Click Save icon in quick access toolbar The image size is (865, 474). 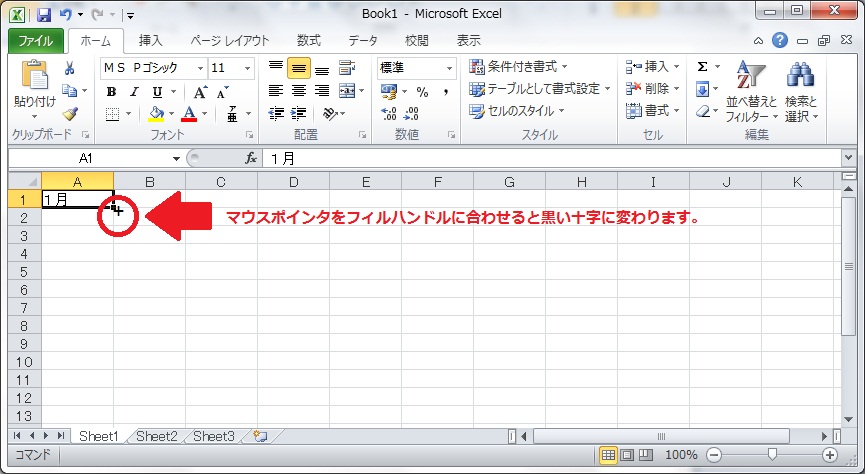point(44,14)
